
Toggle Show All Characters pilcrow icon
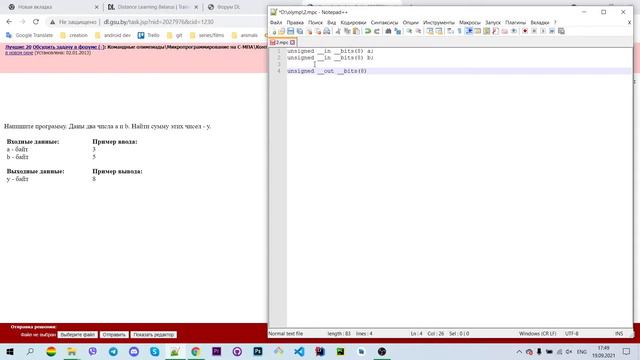pyautogui.click(x=460, y=31)
